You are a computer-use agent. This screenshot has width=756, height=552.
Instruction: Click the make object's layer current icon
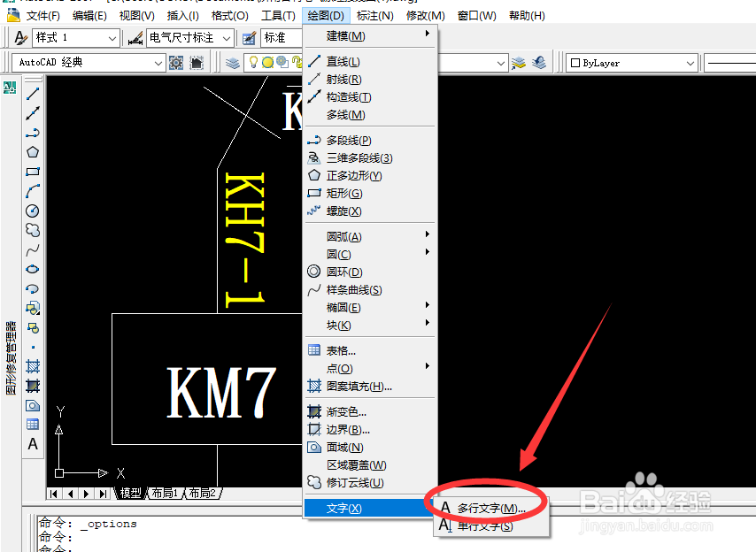pos(519,63)
